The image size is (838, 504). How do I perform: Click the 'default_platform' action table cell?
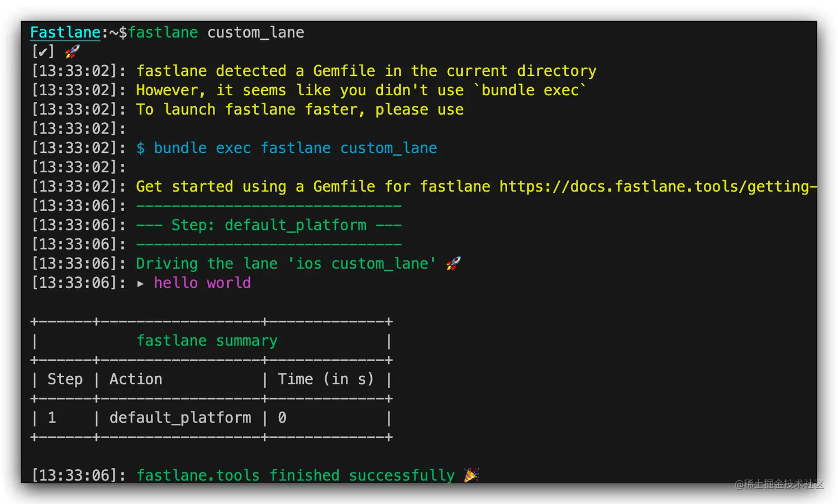click(x=180, y=418)
